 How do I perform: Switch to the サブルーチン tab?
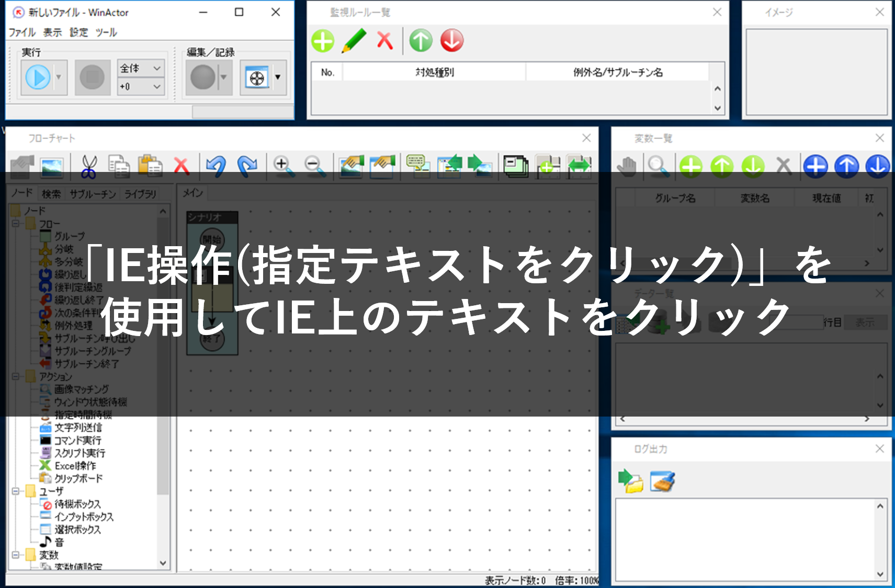click(93, 194)
